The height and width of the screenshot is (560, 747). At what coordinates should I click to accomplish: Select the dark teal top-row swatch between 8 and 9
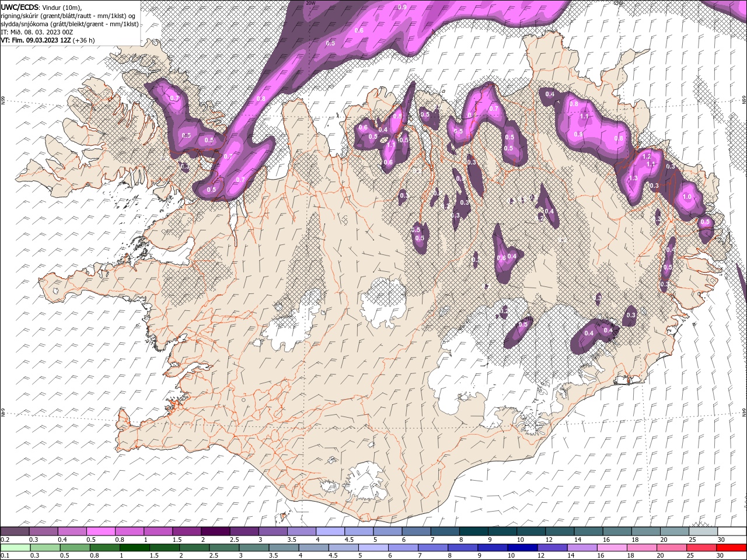point(473,531)
